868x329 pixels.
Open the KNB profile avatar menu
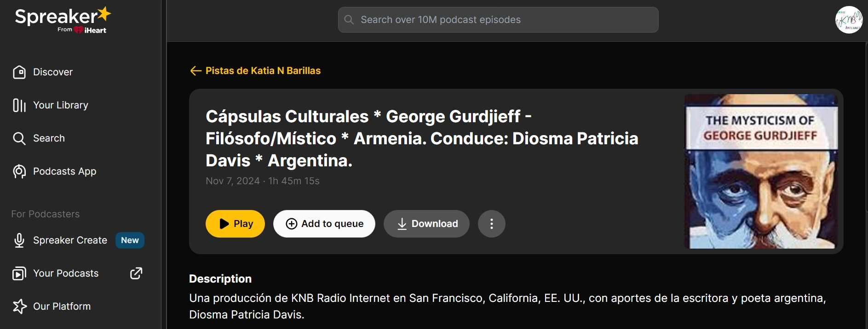(x=849, y=20)
